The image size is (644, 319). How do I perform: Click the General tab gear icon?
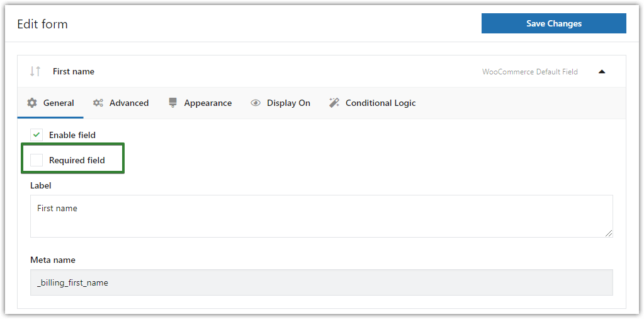pyautogui.click(x=32, y=103)
